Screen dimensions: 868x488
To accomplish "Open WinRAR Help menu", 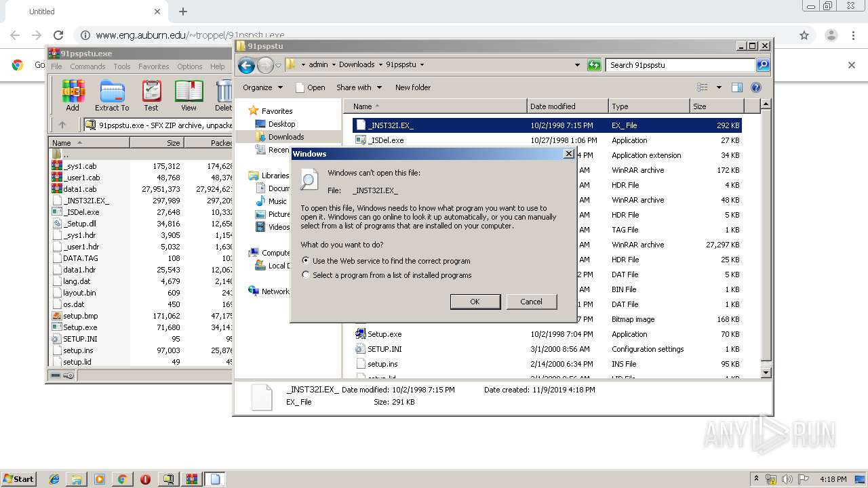I will coord(217,66).
